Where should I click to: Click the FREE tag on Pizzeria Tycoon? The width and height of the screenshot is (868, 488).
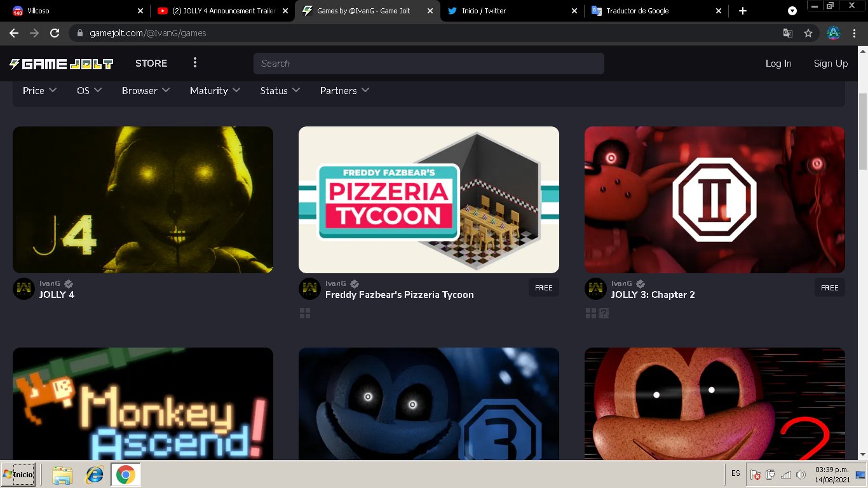pyautogui.click(x=544, y=288)
